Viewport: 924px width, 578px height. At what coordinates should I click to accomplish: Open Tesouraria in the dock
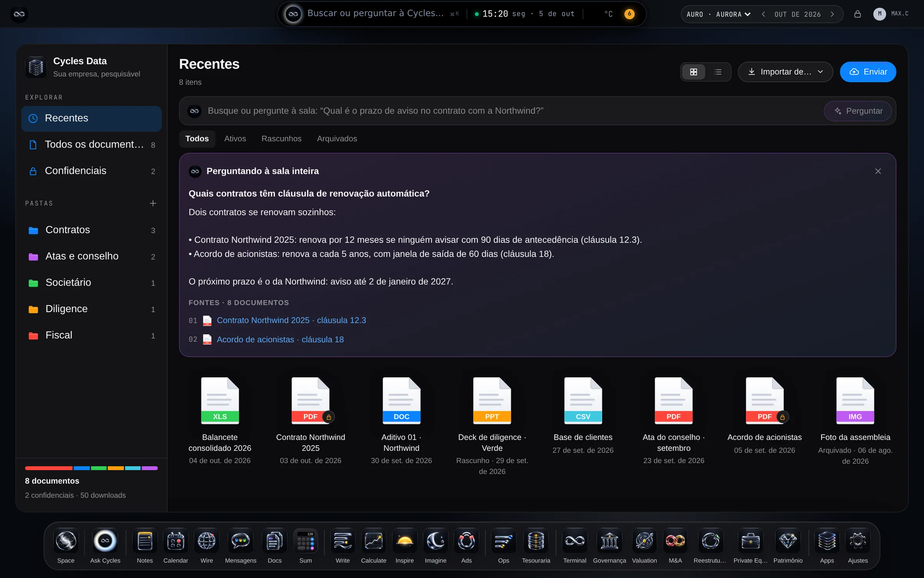(536, 545)
